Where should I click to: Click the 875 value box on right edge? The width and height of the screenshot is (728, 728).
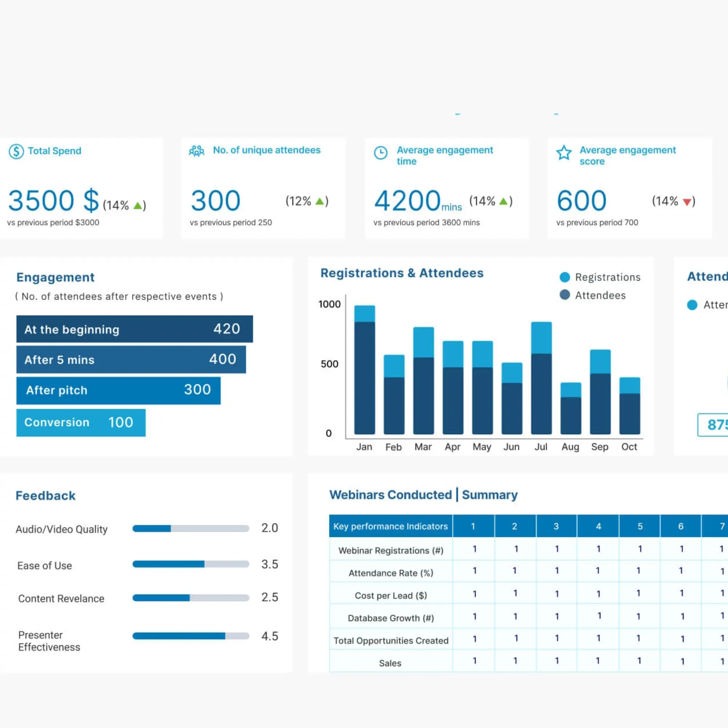[x=715, y=425]
